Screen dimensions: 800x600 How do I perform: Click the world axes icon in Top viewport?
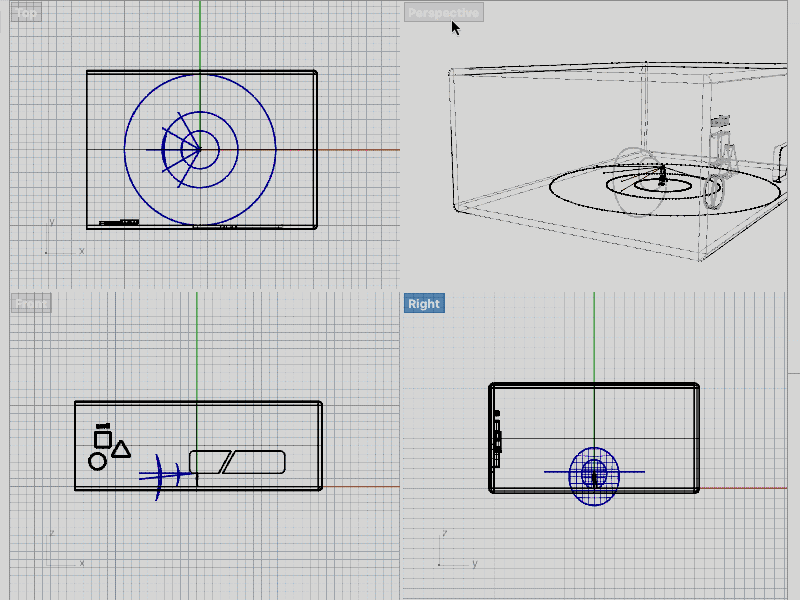pyautogui.click(x=61, y=240)
